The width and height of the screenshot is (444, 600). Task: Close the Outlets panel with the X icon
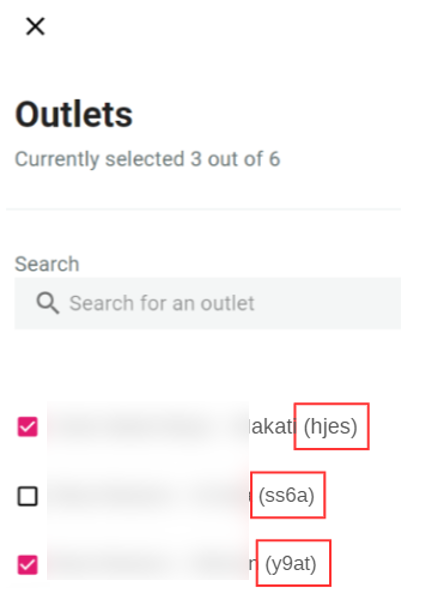(35, 26)
